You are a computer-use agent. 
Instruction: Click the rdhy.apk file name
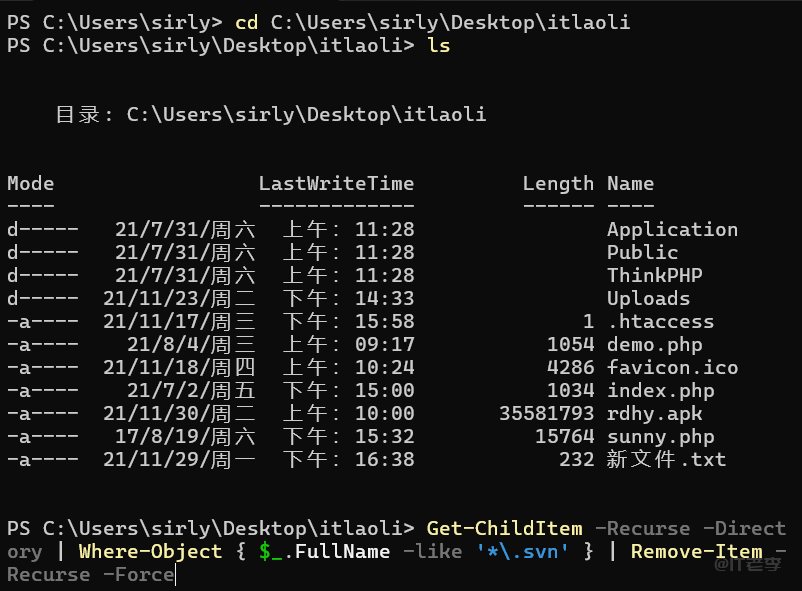pyautogui.click(x=654, y=414)
